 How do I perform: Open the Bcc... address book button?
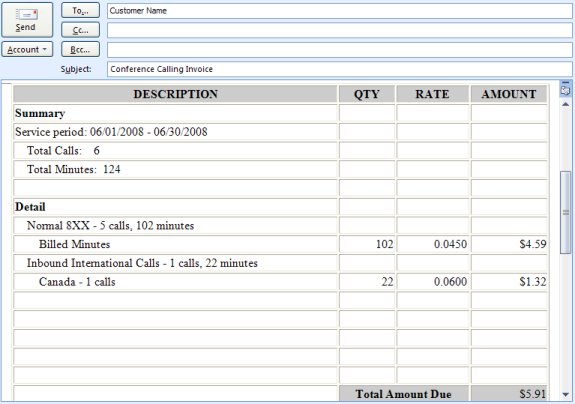80,49
